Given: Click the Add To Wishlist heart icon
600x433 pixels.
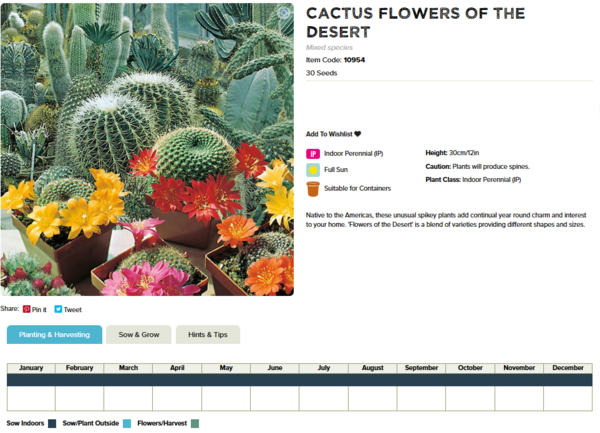Looking at the screenshot, I should coord(358,134).
